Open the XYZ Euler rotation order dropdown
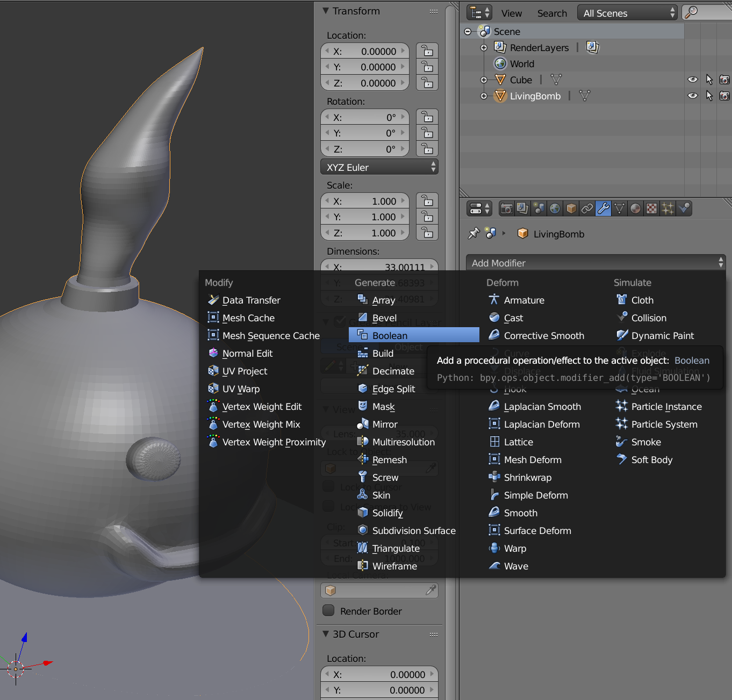Screen dimensions: 732x700 [x=379, y=167]
